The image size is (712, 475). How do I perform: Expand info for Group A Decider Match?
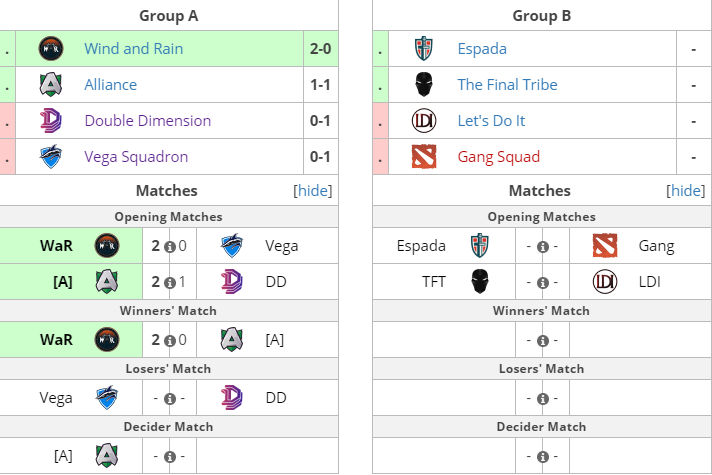[x=170, y=457]
